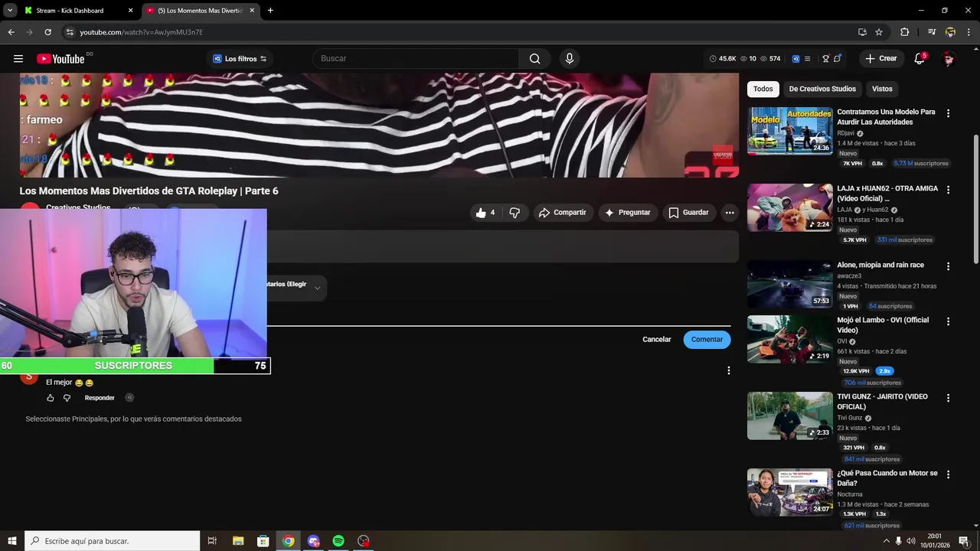Click the magnifier search button
The image size is (980, 551).
click(x=535, y=59)
